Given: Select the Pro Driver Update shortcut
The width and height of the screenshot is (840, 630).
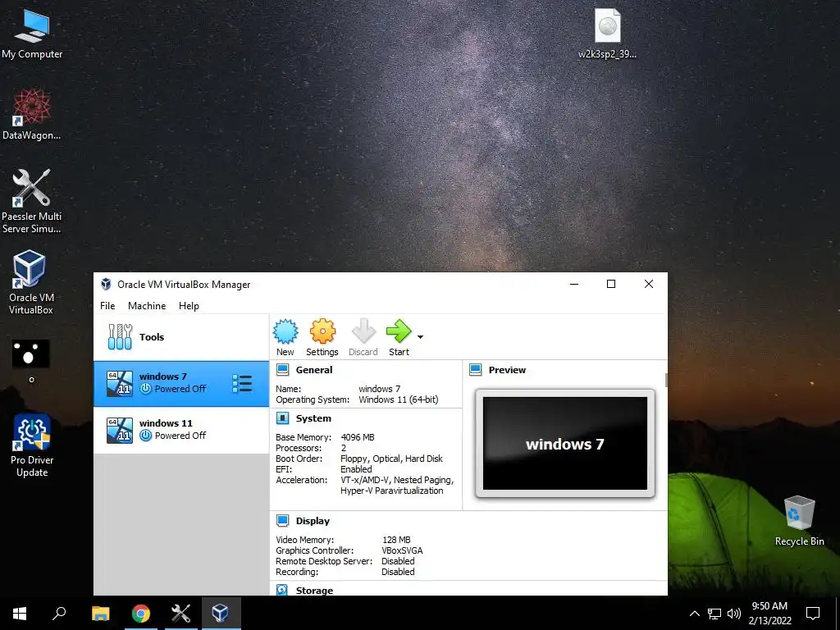Looking at the screenshot, I should point(32,445).
